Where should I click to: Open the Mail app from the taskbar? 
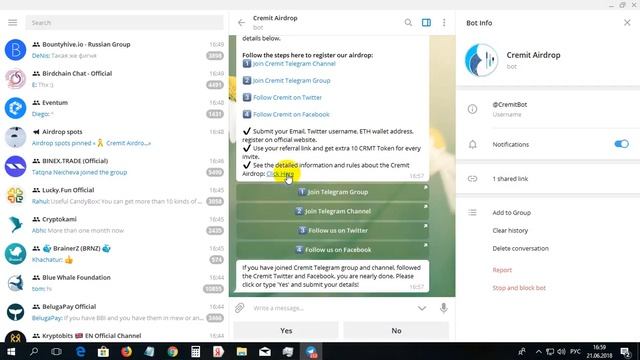point(265,352)
